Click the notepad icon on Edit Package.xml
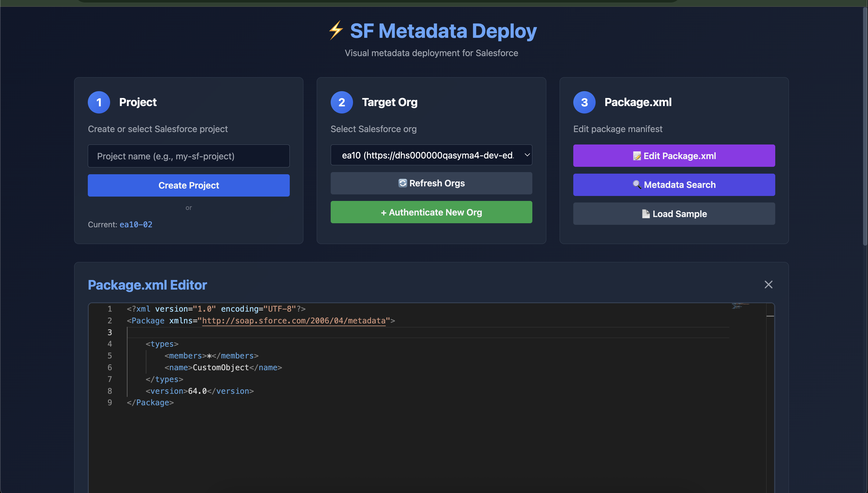868x493 pixels. 637,156
